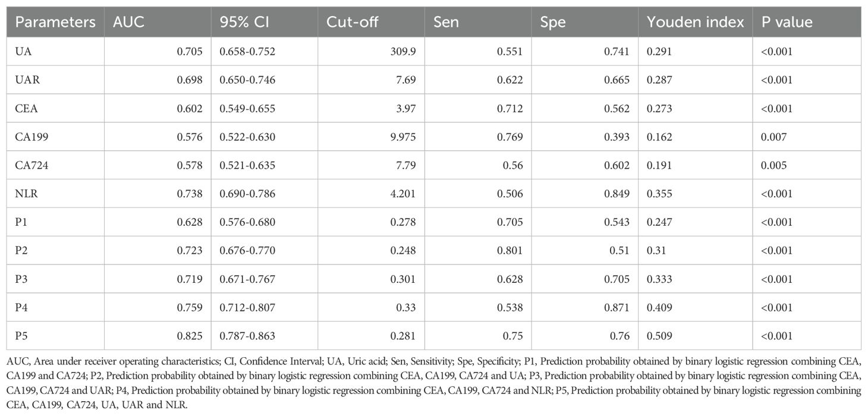
Task: Click the Parameters column header
Action: [x=55, y=23]
